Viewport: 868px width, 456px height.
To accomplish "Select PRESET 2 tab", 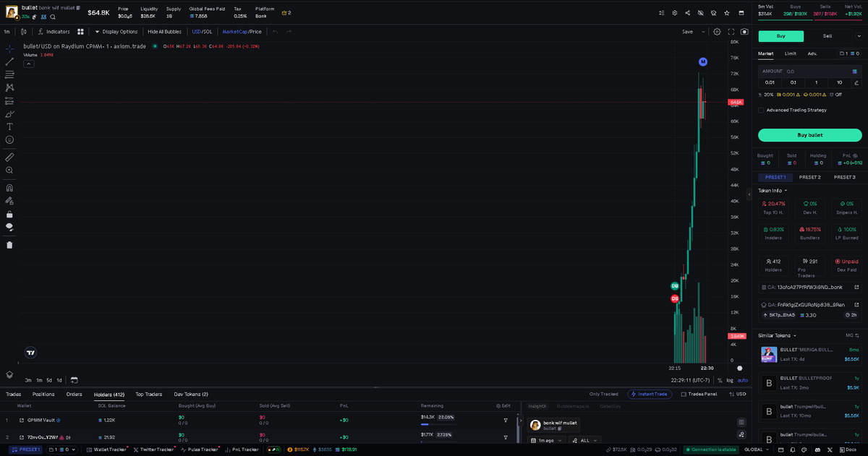I will (809, 177).
